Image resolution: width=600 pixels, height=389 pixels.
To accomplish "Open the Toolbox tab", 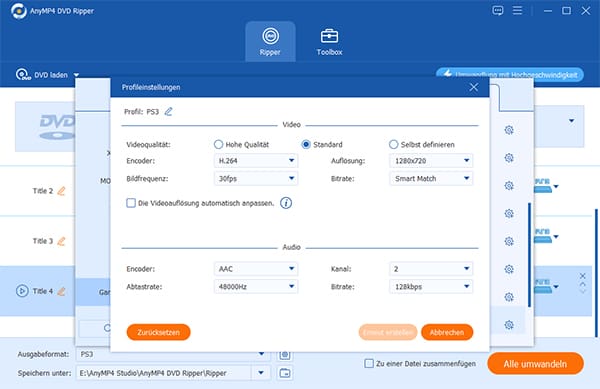I will tap(329, 41).
